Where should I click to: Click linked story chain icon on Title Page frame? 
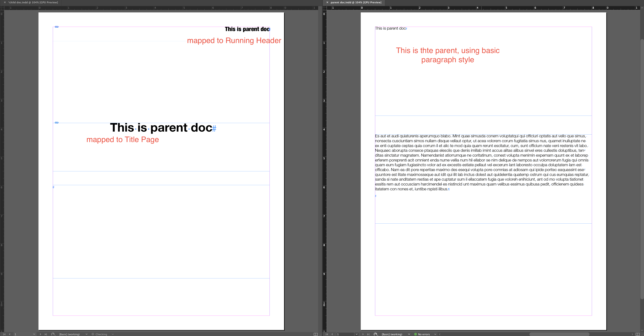[57, 123]
